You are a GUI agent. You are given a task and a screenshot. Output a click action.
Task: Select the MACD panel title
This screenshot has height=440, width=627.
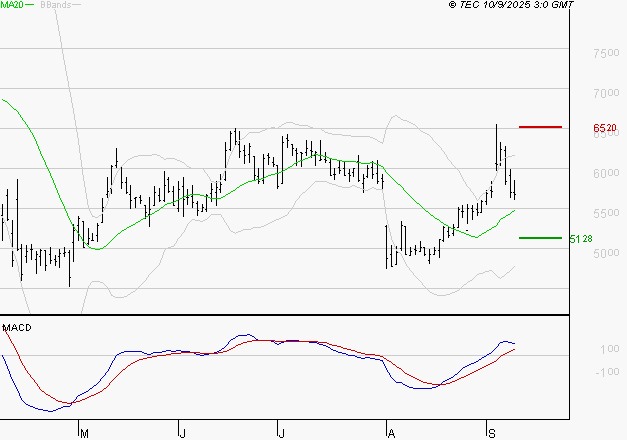17,327
